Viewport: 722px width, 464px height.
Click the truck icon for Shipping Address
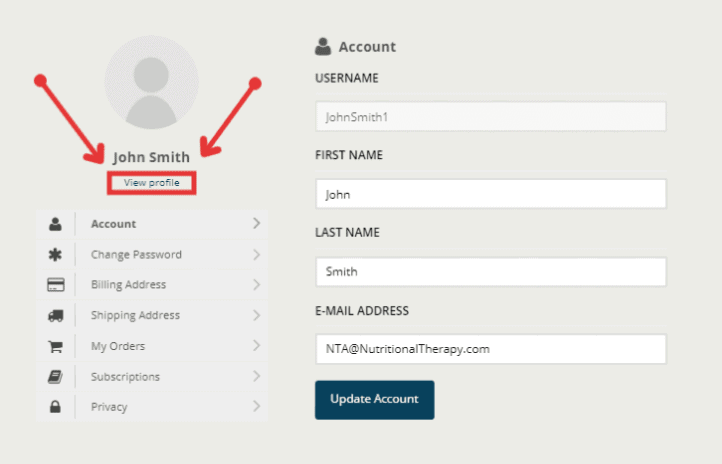click(56, 315)
